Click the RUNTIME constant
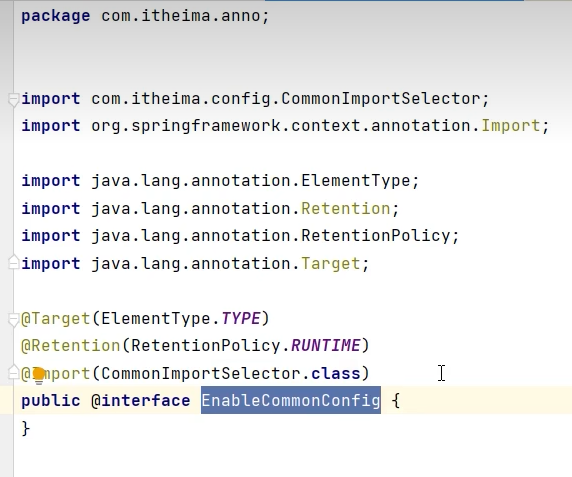This screenshot has height=477, width=572. click(325, 345)
